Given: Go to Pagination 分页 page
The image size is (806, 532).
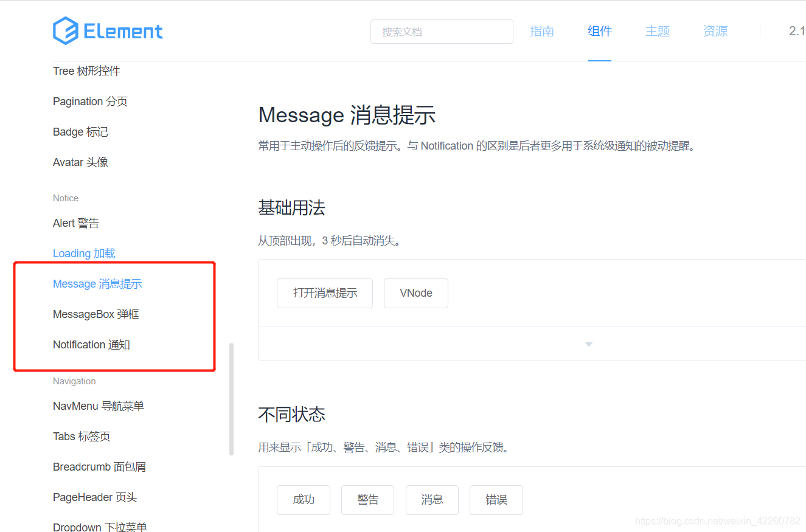Looking at the screenshot, I should (90, 102).
